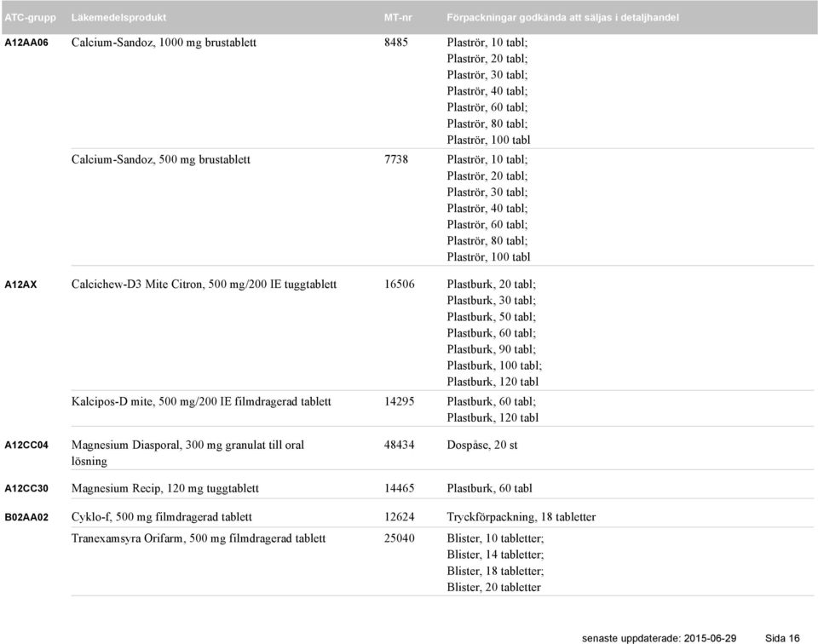The width and height of the screenshot is (818, 644).
Task: Click MT number "8485"
Action: (x=396, y=43)
